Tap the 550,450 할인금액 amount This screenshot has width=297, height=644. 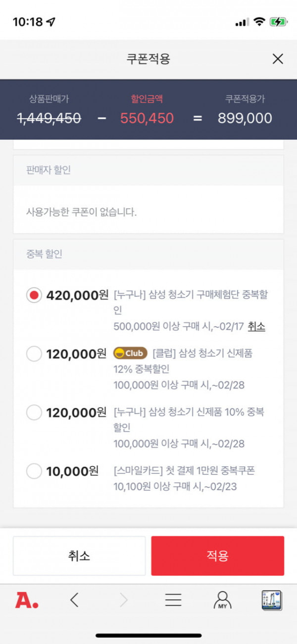147,118
